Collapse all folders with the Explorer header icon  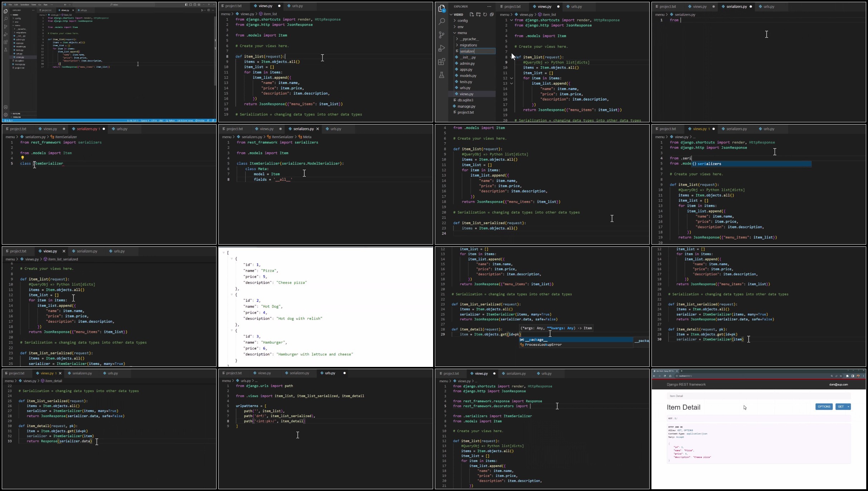(x=492, y=15)
